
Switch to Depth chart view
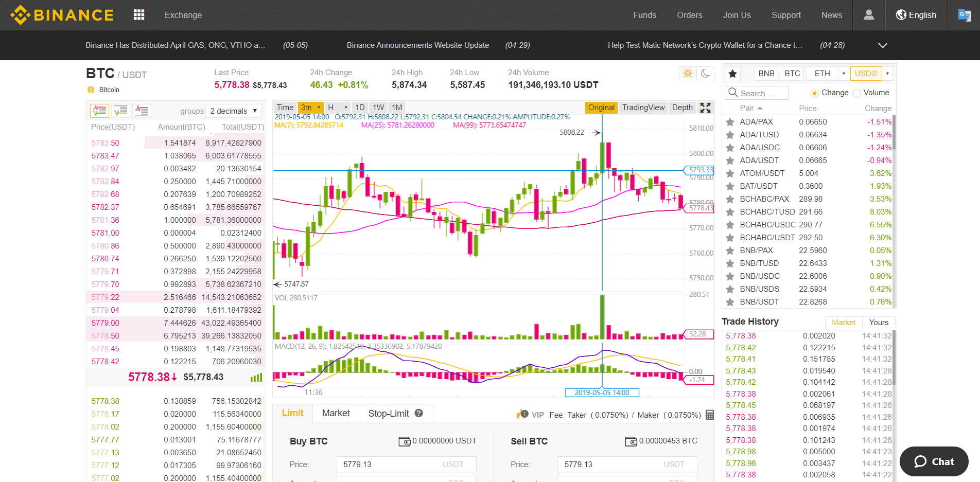pos(682,108)
